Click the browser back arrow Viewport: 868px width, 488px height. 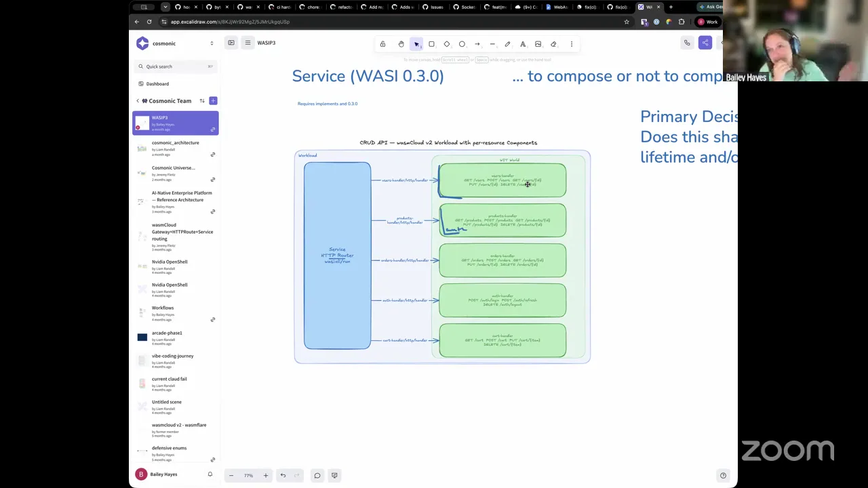coord(137,22)
